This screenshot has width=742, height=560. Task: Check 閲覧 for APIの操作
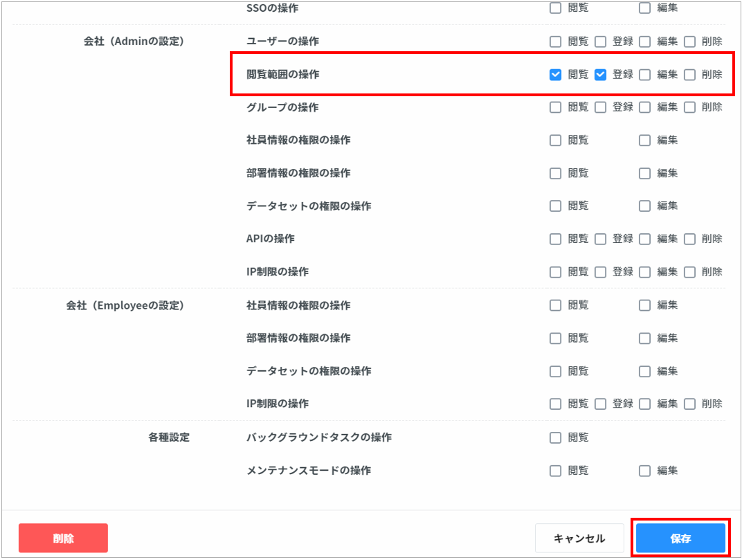(555, 239)
